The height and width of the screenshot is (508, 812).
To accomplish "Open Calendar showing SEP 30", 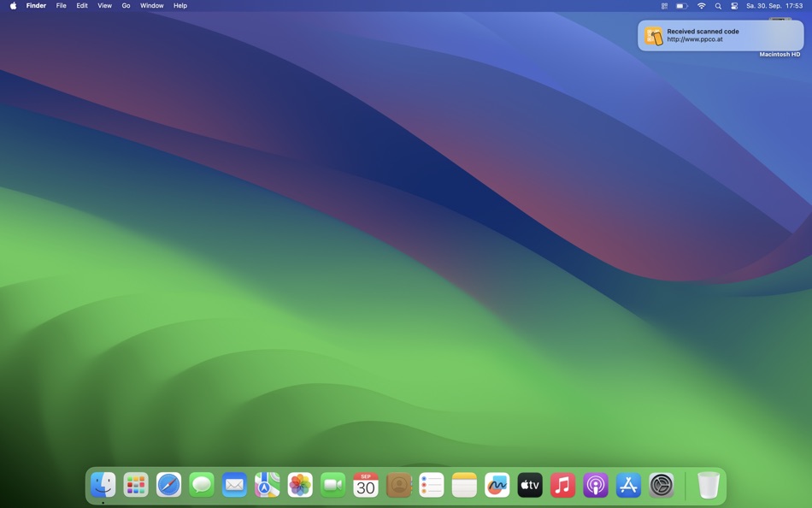I will click(366, 485).
